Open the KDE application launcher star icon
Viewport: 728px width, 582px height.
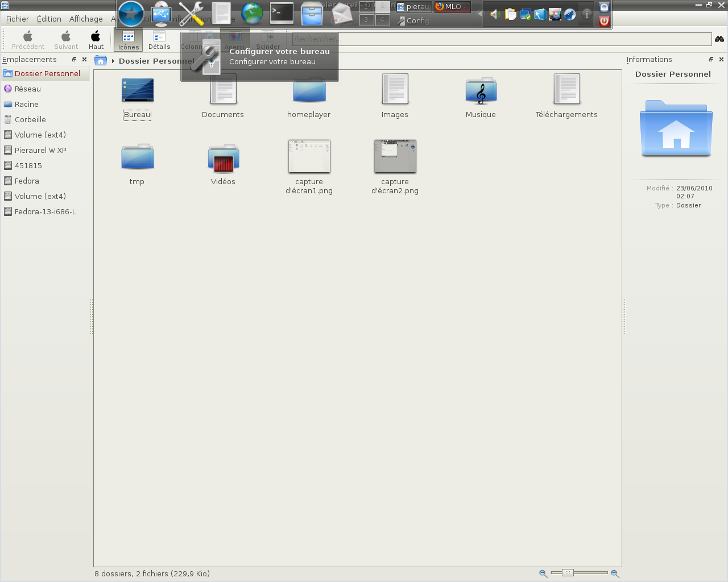(131, 14)
